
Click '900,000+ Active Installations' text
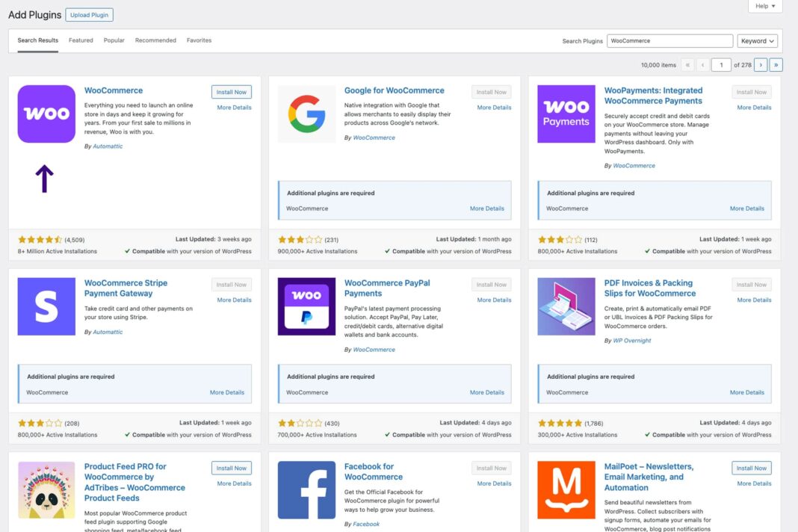coord(318,252)
